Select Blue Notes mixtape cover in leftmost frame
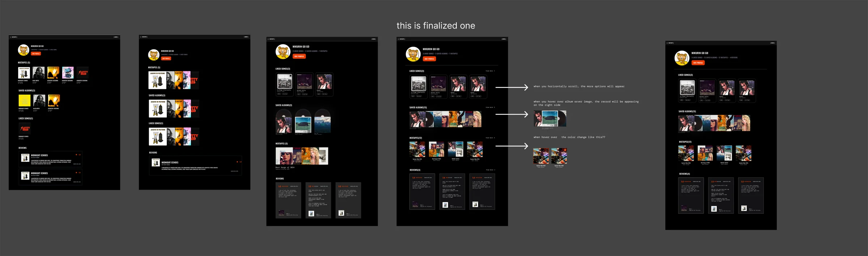 (x=39, y=73)
